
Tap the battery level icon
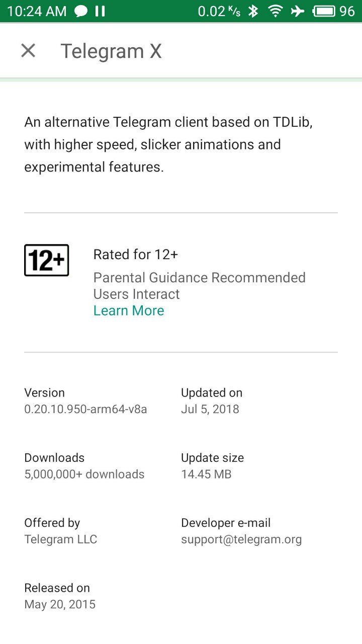(x=324, y=11)
